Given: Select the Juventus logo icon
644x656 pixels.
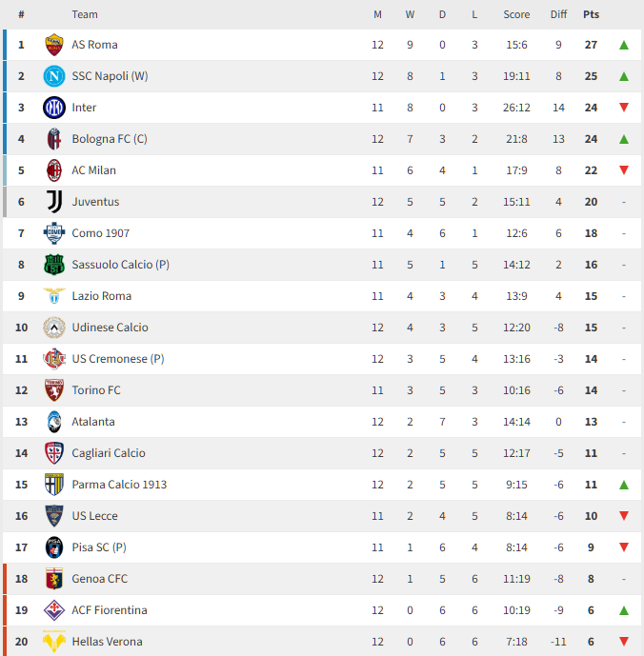Looking at the screenshot, I should pyautogui.click(x=54, y=202).
